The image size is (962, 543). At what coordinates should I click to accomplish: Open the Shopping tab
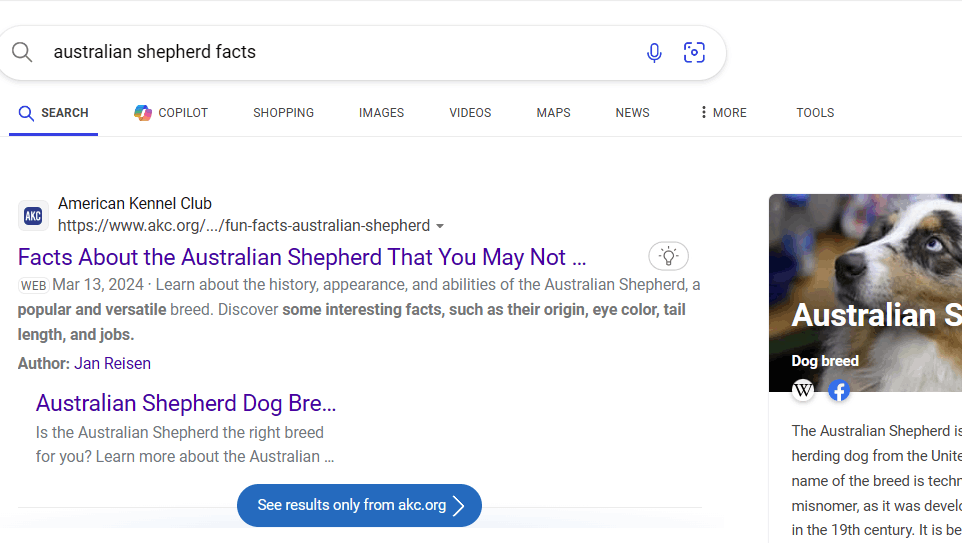[283, 113]
